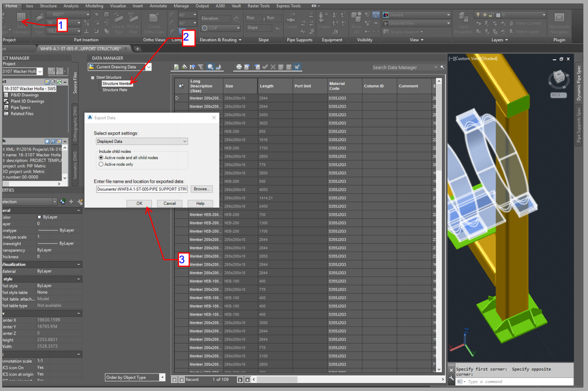This screenshot has width=588, height=391.
Task: Open the Annotate ribbon tab
Action: (x=157, y=6)
